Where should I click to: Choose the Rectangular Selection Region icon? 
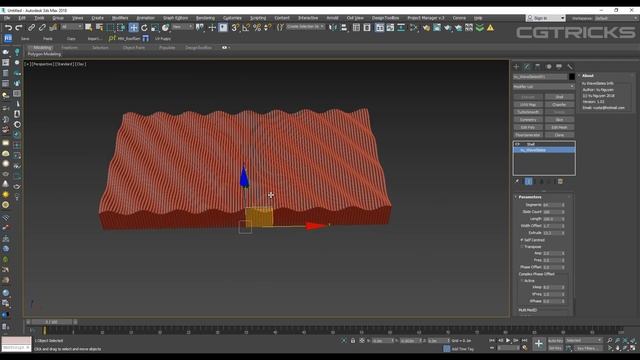pyautogui.click(x=110, y=28)
